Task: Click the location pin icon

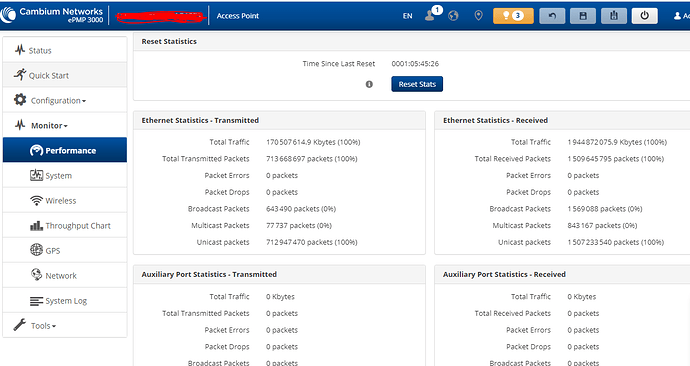Action: coord(478,16)
